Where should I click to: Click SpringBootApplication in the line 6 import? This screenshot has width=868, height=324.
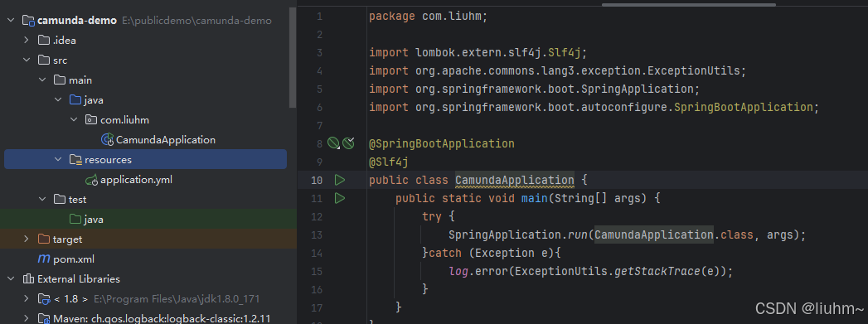point(744,107)
